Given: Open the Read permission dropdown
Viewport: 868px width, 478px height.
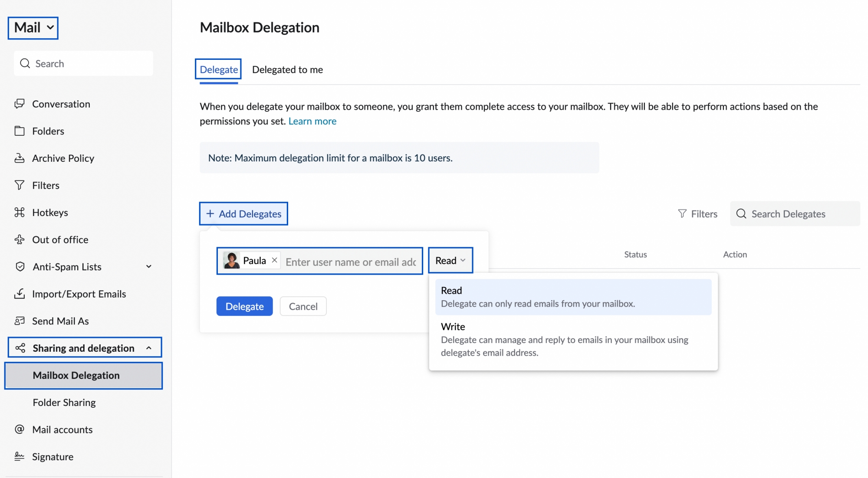Looking at the screenshot, I should [450, 260].
